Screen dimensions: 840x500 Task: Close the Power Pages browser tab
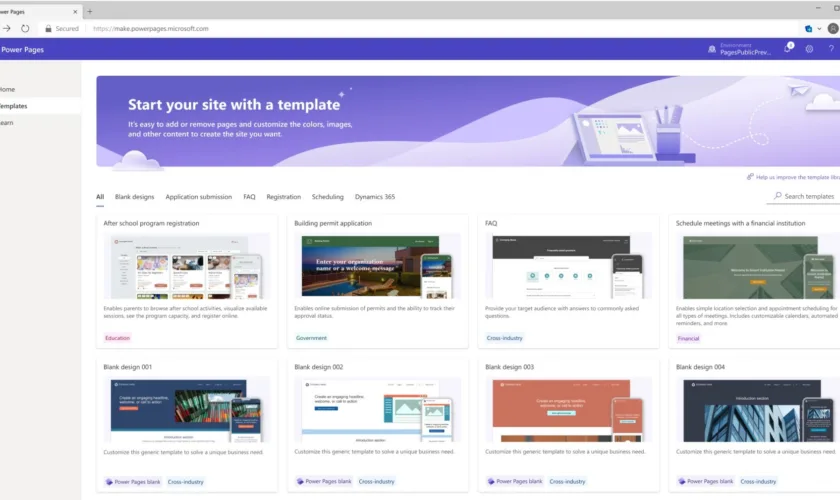[x=75, y=11]
